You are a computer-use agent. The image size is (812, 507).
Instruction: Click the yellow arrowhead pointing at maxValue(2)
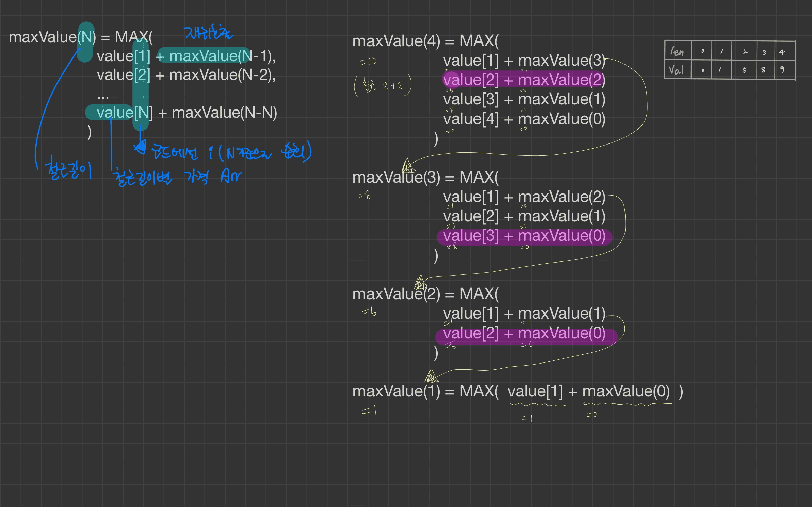pos(421,283)
